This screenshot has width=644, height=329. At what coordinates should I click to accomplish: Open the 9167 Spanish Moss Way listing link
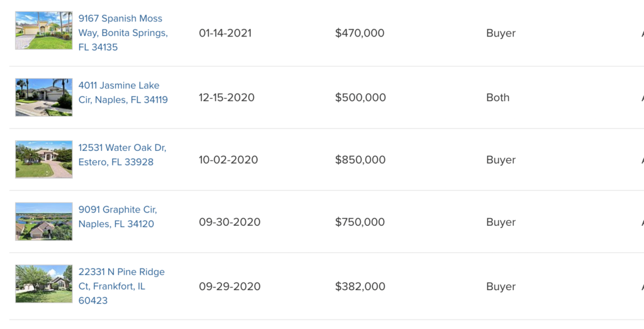(x=123, y=33)
